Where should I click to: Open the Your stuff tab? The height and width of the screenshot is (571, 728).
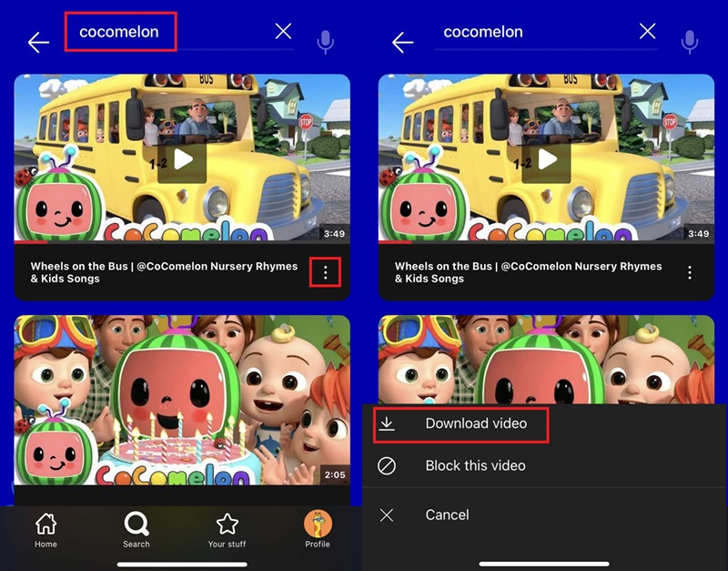pyautogui.click(x=227, y=531)
